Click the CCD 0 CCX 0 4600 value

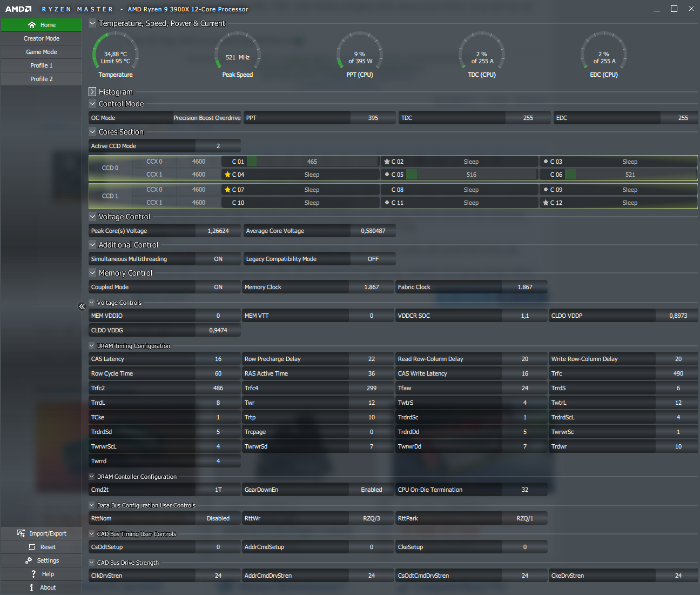click(x=199, y=162)
